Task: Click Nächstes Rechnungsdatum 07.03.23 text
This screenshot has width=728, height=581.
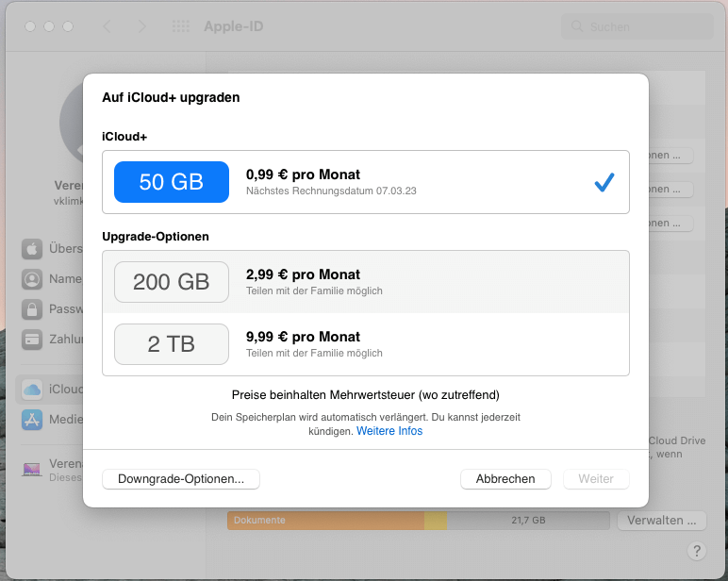Action: pyautogui.click(x=331, y=191)
